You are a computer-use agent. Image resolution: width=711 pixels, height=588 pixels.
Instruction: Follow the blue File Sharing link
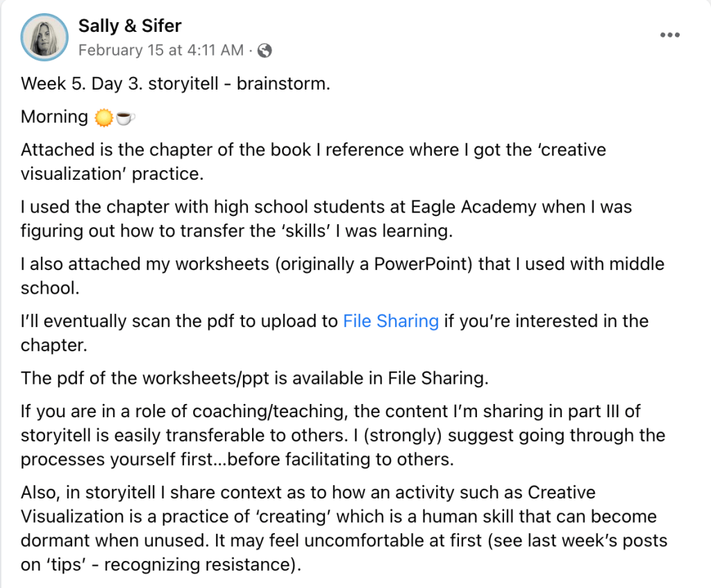click(x=391, y=321)
